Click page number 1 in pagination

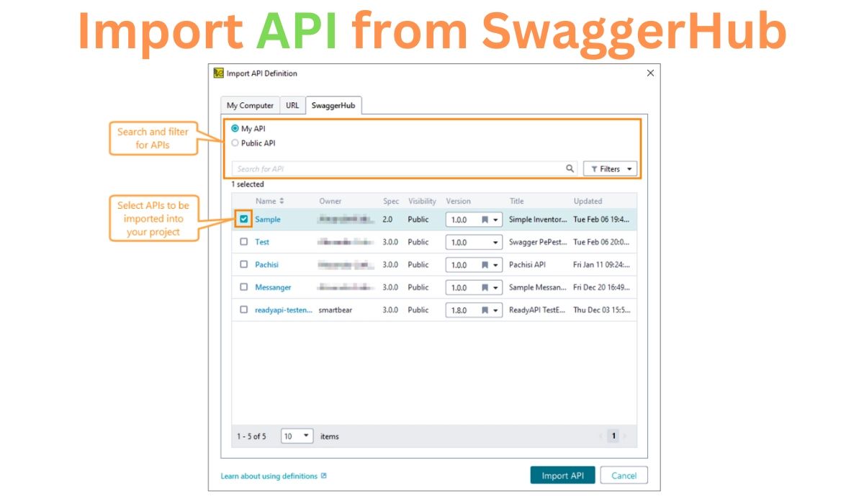(613, 436)
